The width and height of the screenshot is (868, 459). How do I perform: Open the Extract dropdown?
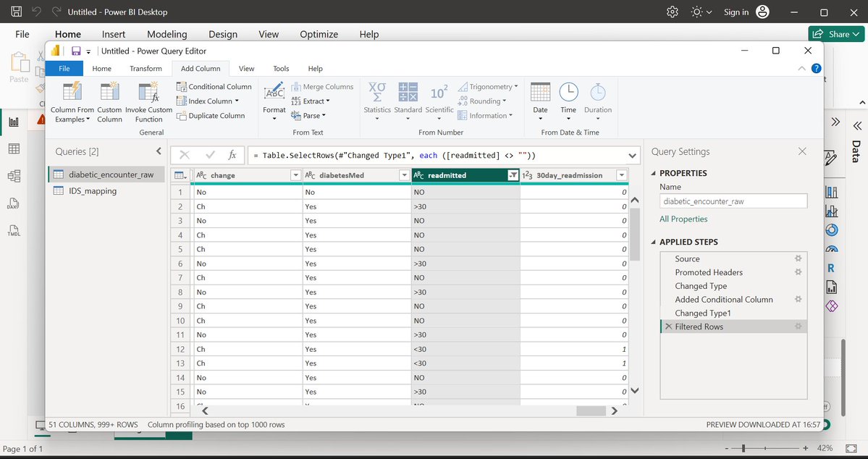(x=311, y=101)
